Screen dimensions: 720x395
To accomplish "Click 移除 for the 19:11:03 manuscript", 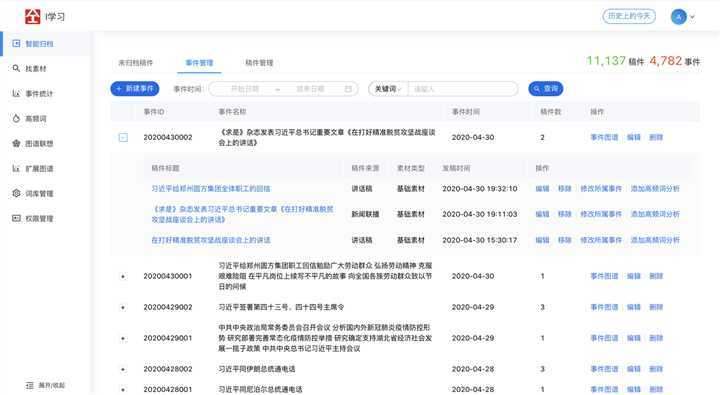I will click(x=564, y=214).
